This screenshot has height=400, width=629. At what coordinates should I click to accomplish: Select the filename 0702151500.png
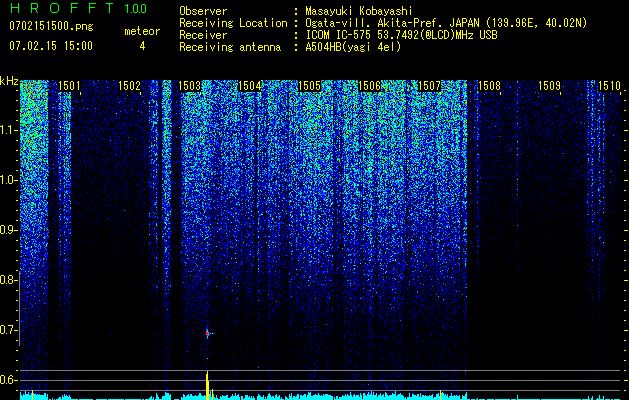click(x=51, y=26)
